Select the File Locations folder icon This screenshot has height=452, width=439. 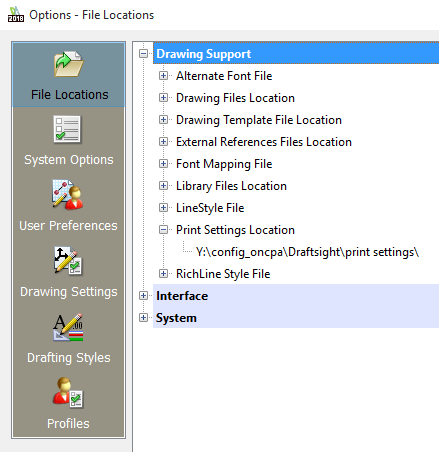point(69,64)
